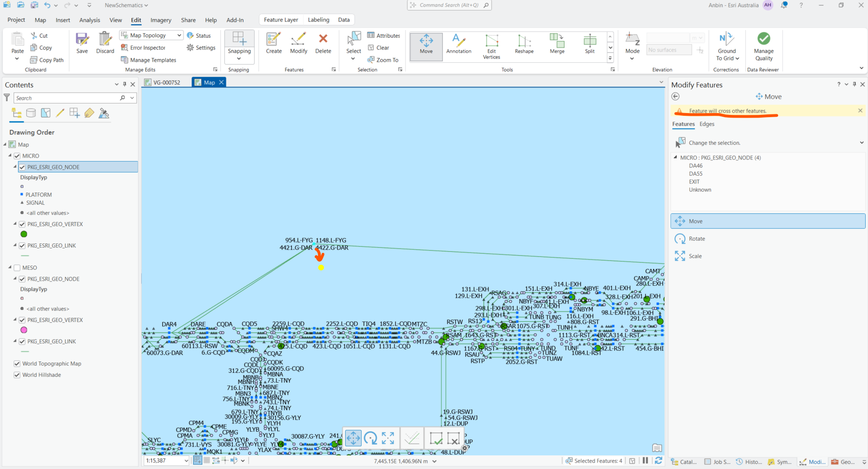
Task: Dismiss the feature crossing warning
Action: coord(860,110)
